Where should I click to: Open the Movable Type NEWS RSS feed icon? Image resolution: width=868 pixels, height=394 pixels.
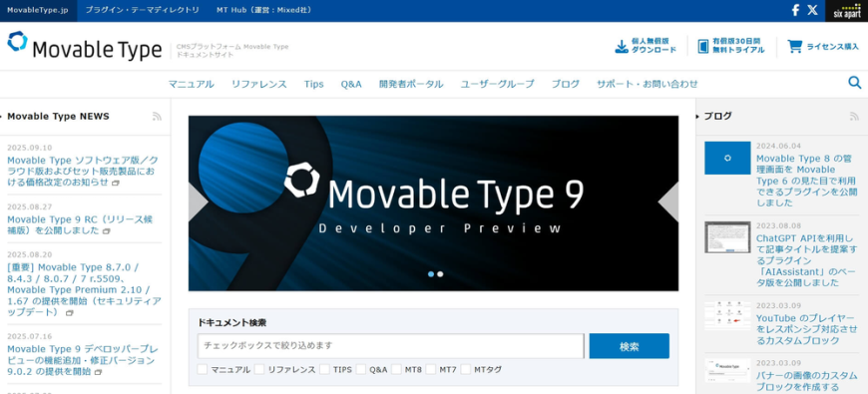[157, 117]
